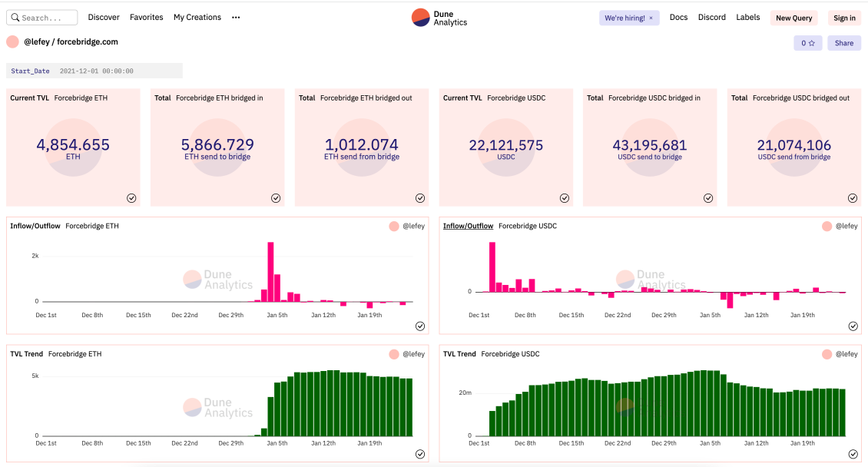Click the Dune Analytics logo
The height and width of the screenshot is (467, 868).
[439, 18]
